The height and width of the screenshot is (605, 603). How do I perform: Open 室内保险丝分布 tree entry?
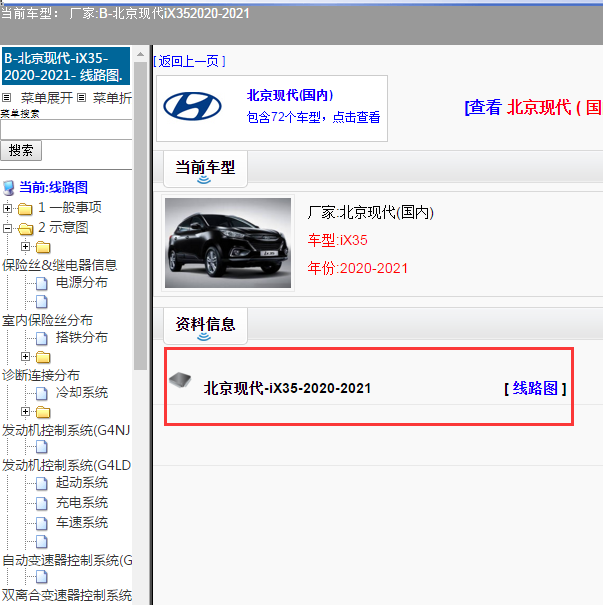pos(47,320)
